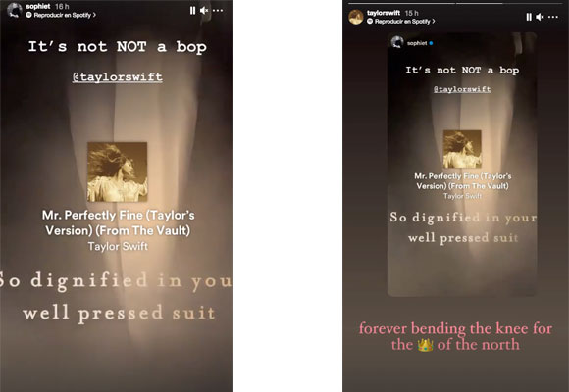Image resolution: width=569 pixels, height=392 pixels.
Task: Open album cover thumbnail in left story
Action: (x=117, y=171)
